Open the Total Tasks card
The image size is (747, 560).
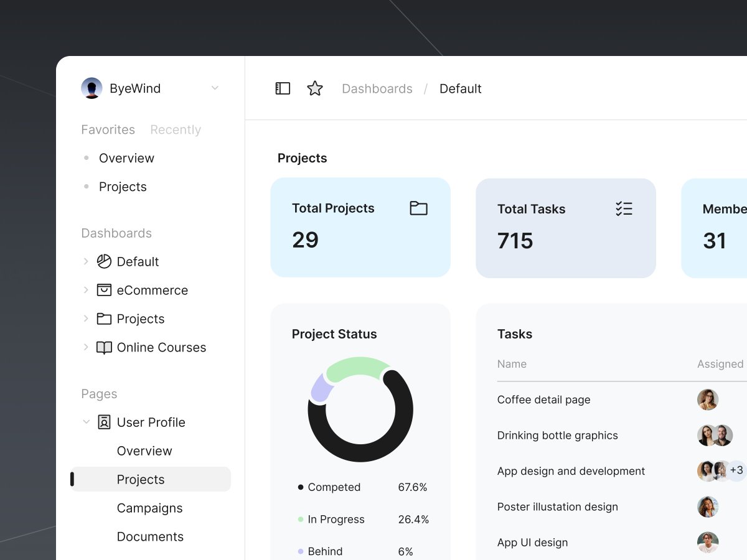click(566, 228)
